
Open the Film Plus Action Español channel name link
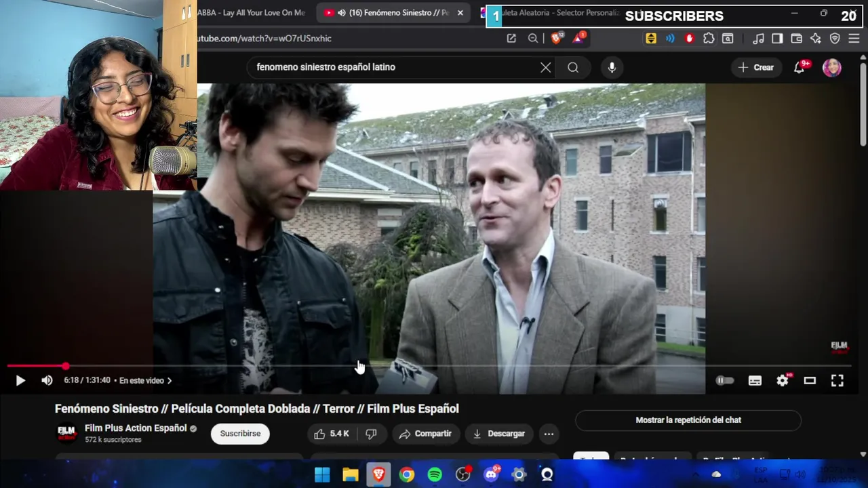coord(136,428)
